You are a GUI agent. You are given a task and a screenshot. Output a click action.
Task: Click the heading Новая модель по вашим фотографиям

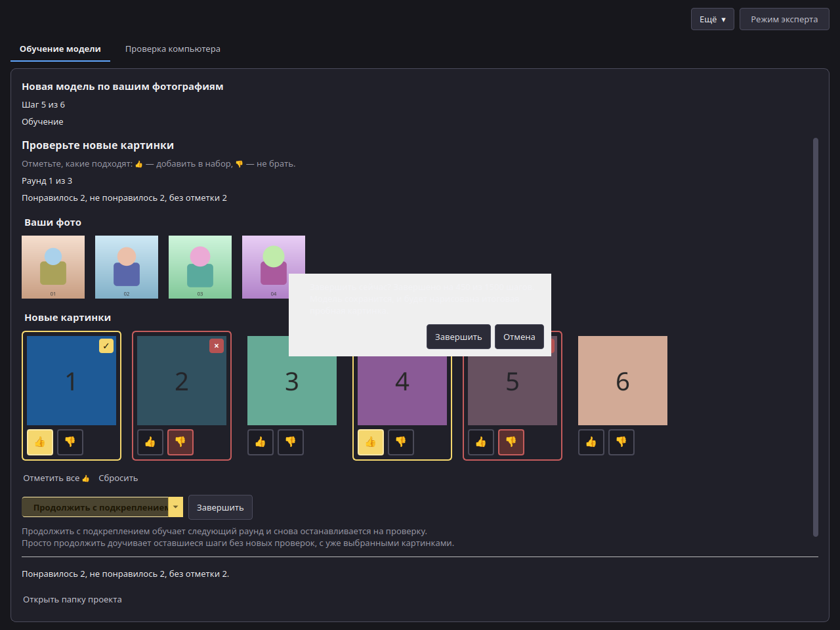[x=123, y=87]
